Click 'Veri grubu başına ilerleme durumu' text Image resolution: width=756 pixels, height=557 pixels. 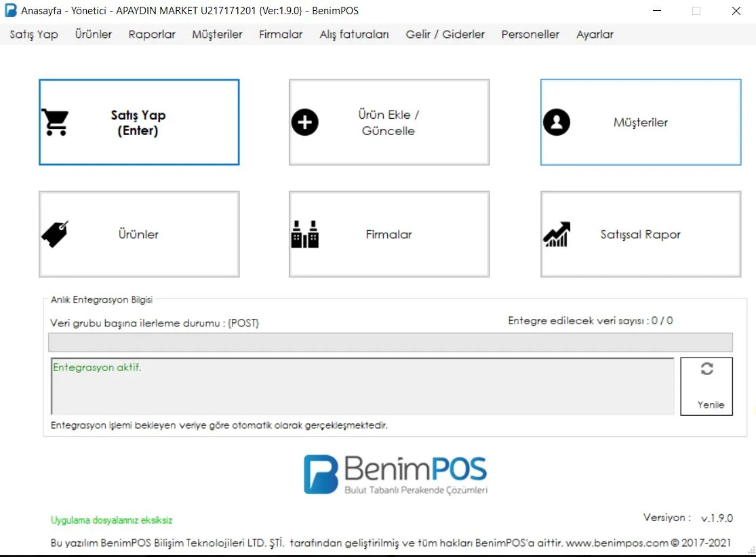155,323
